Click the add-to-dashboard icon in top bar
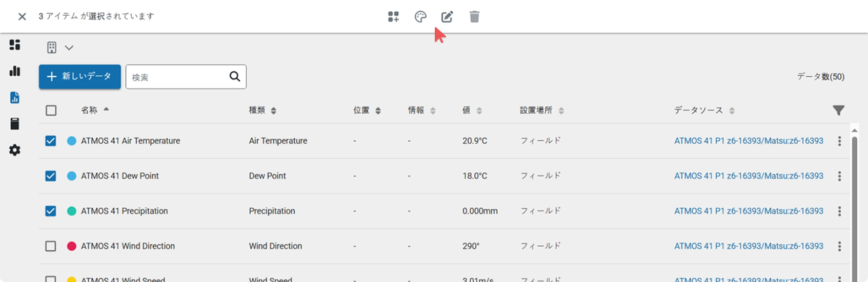Screen dimensions: 868x282 393,17
